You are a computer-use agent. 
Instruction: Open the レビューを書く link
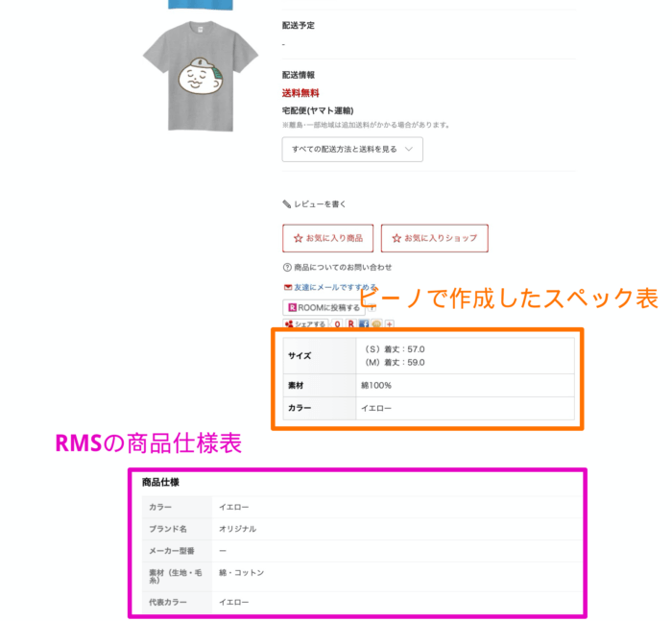coord(320,204)
